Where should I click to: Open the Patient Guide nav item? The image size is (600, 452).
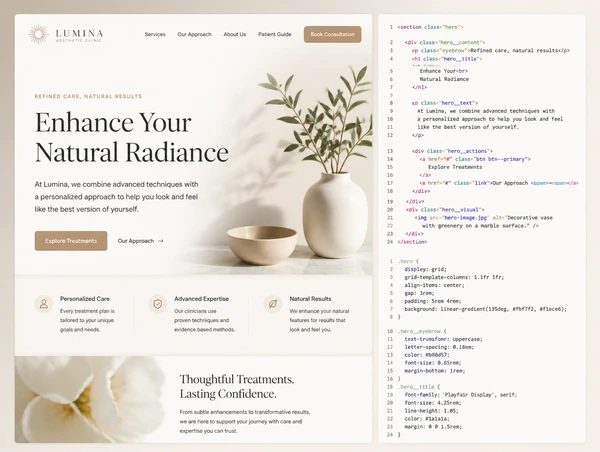coord(274,34)
